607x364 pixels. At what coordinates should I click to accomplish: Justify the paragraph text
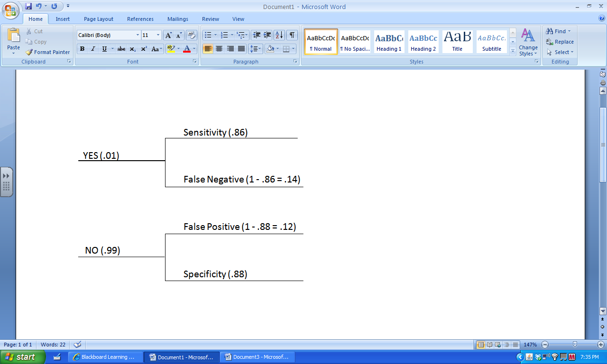click(x=241, y=49)
